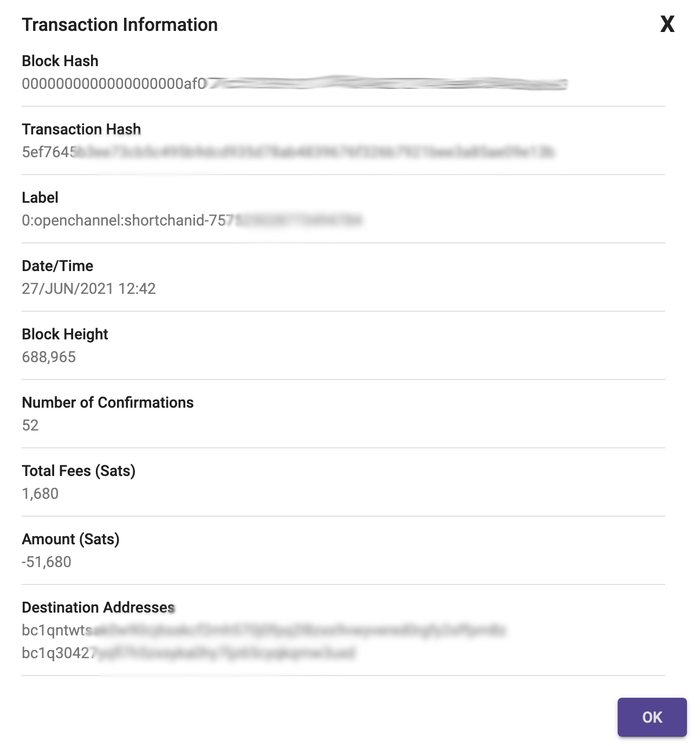The width and height of the screenshot is (700, 746).
Task: Click the Amount (Sats) heading
Action: point(70,539)
